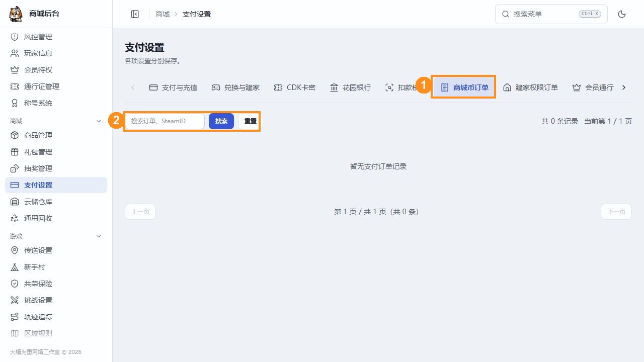Click the blue 搜索 button
Screen dimensions: 644x362
(x=221, y=121)
